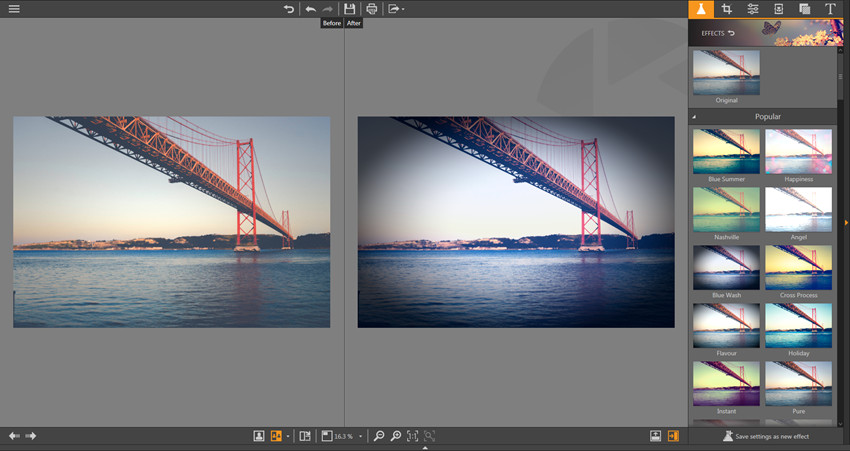Viewport: 850px width, 451px height.
Task: Click the revert to original icon in top toolbar
Action: pyautogui.click(x=289, y=9)
